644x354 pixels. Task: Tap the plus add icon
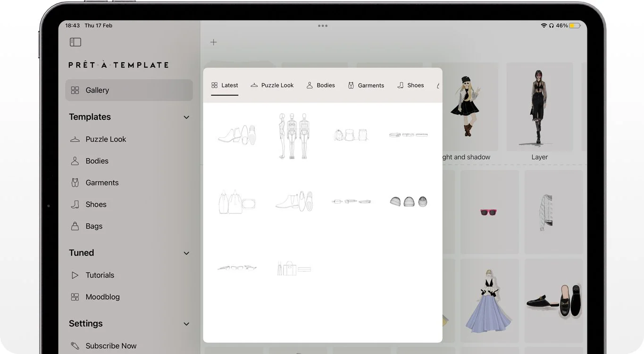coord(214,42)
